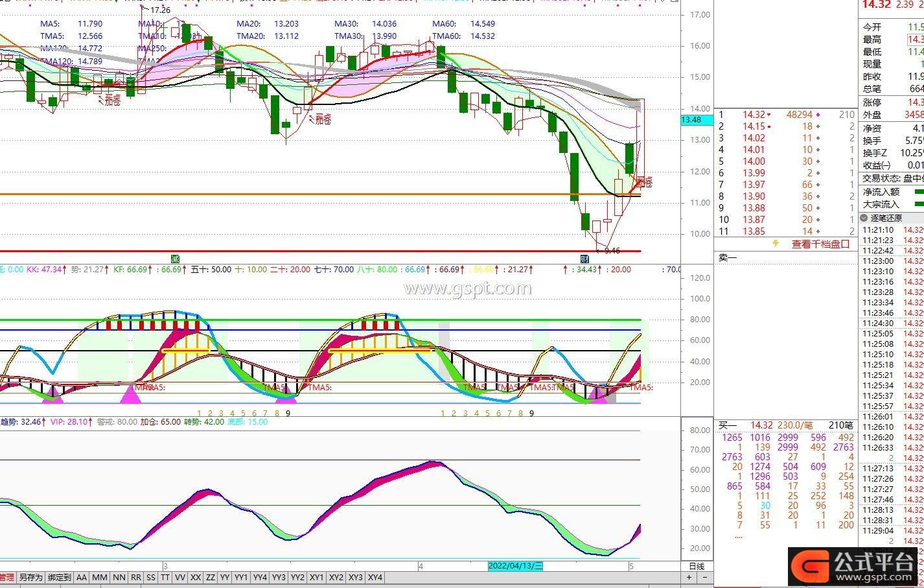The height and width of the screenshot is (588, 924).
Task: Click the 卖一 label
Action: pos(728,258)
